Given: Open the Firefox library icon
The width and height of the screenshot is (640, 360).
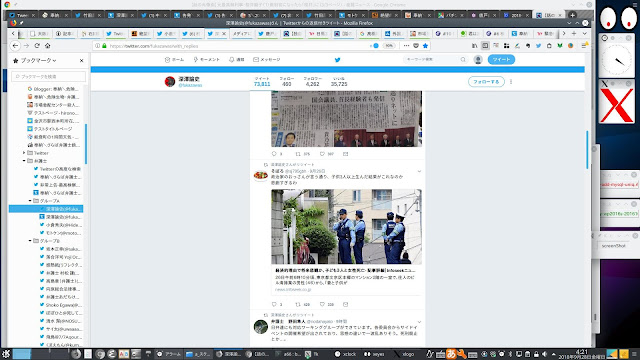Looking at the screenshot, I should (x=474, y=46).
